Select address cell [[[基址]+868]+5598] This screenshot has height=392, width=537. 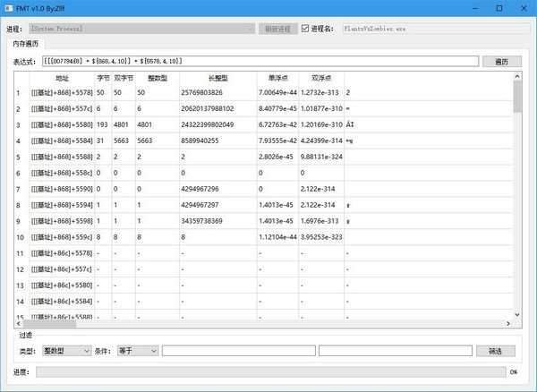[x=62, y=221]
